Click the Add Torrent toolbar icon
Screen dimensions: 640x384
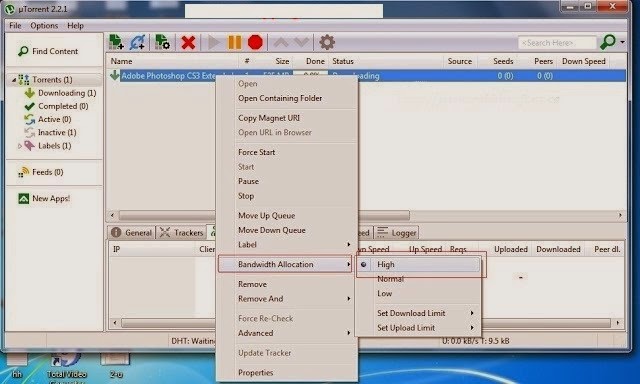point(116,42)
